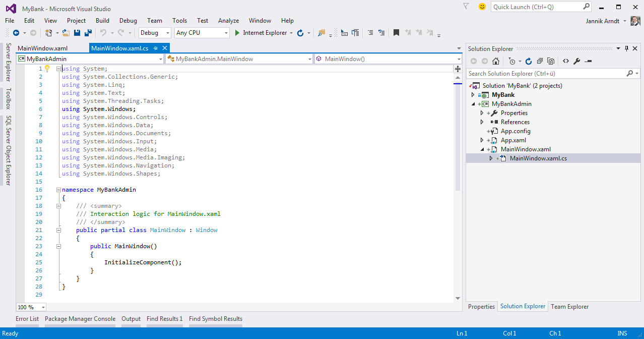644x339 pixels.
Task: Click the Preview Selected Items icon
Action: coord(588,61)
